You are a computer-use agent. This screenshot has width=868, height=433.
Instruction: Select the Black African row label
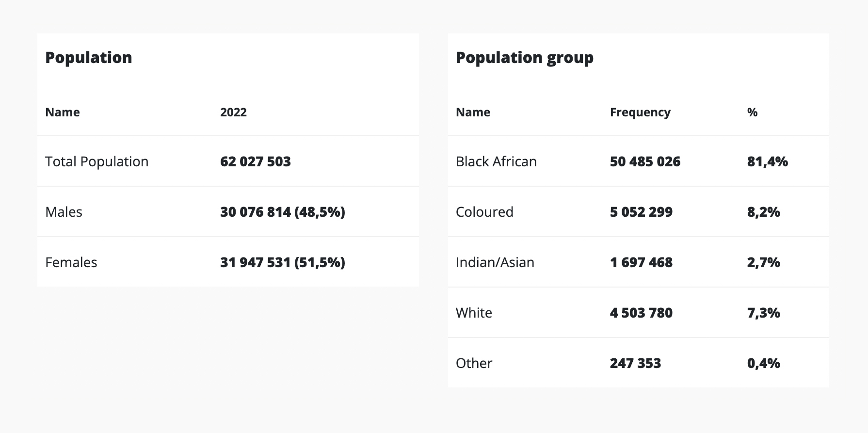click(496, 161)
